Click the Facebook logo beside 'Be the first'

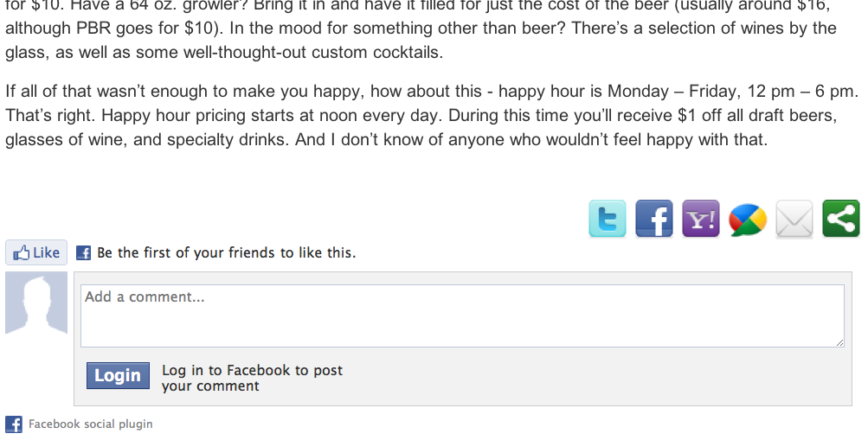pyautogui.click(x=84, y=252)
